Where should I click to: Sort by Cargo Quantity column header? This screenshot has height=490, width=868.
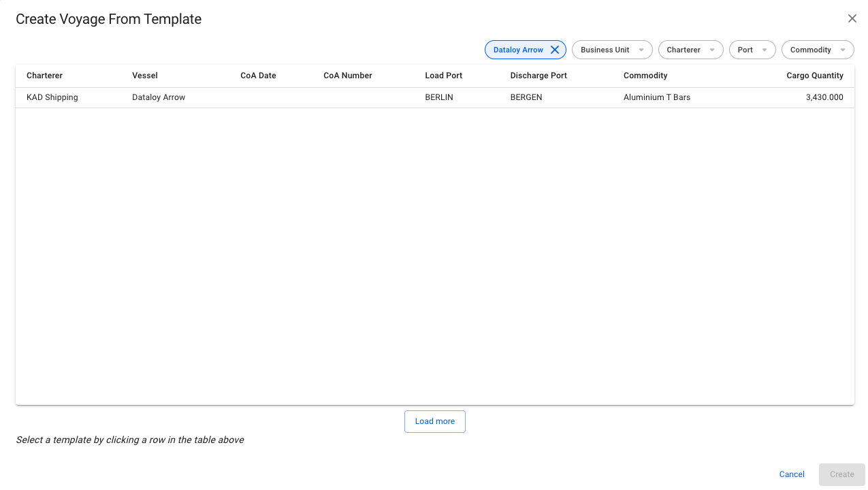point(814,76)
